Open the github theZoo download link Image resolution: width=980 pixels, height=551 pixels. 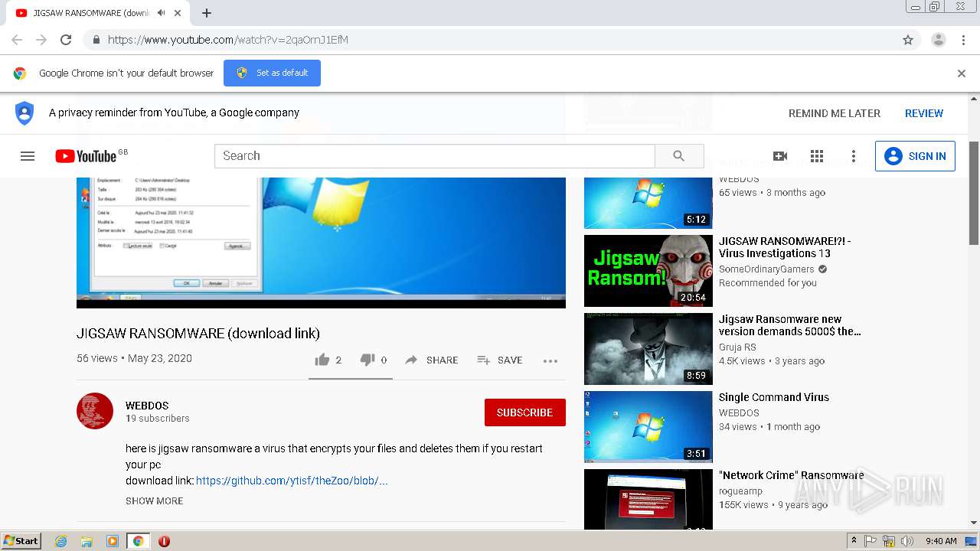point(292,481)
